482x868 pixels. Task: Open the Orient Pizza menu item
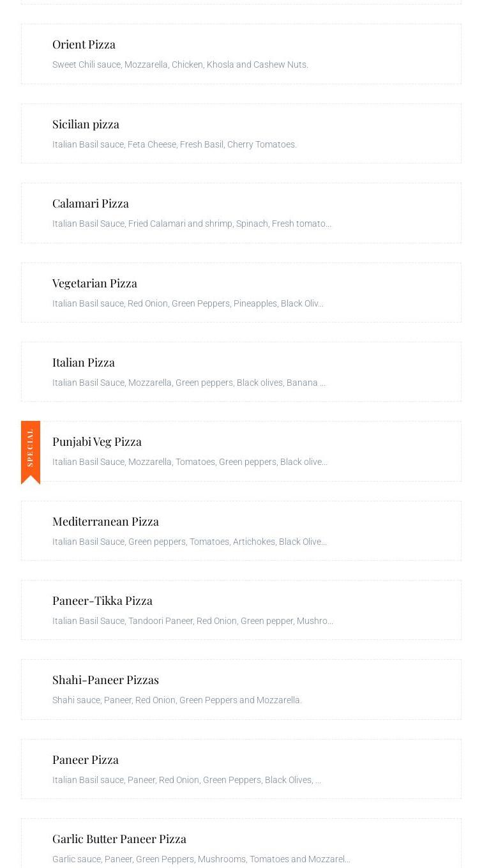84,44
